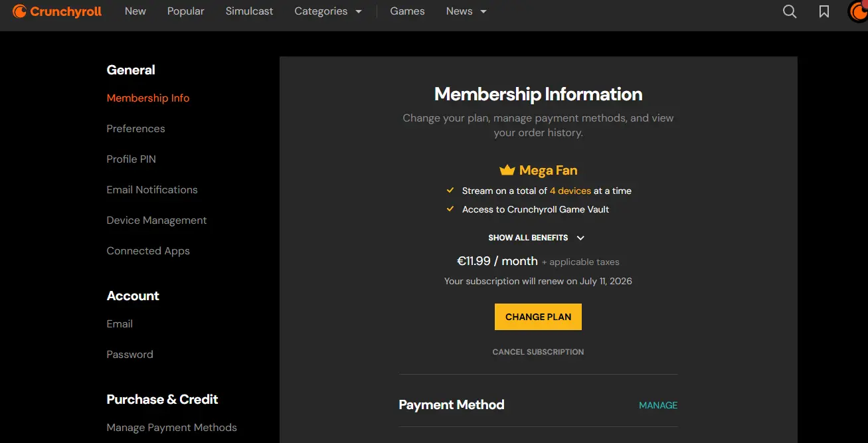
Task: Open Device Management settings
Action: click(x=157, y=221)
